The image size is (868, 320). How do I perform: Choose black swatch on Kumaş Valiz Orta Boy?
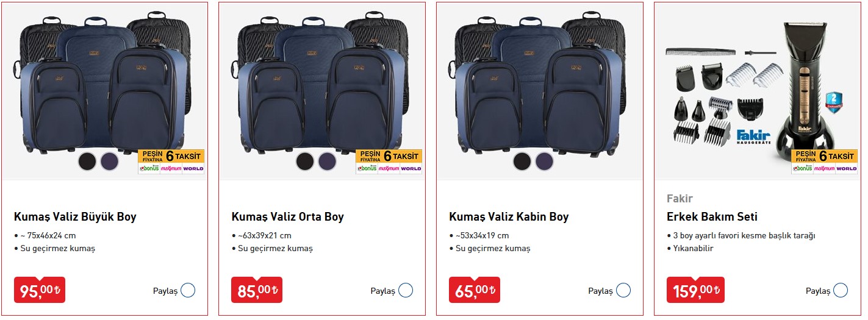305,162
